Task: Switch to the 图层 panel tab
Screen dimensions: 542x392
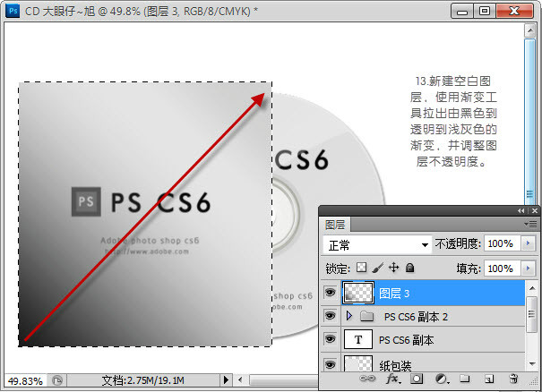Action: tap(335, 225)
